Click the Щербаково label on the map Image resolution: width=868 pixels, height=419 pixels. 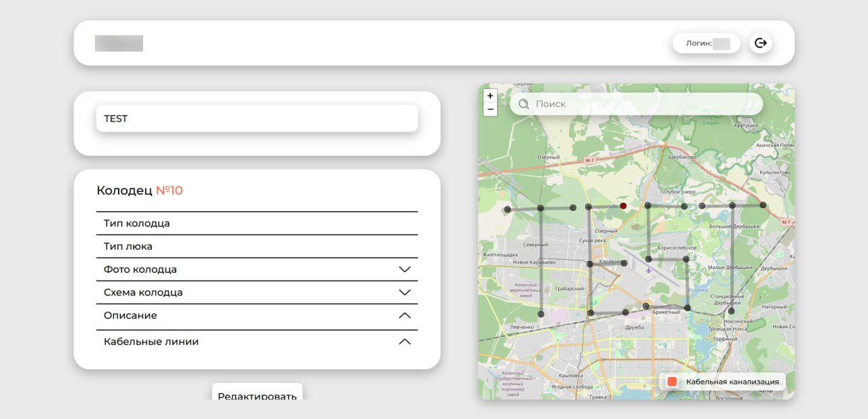tap(682, 157)
